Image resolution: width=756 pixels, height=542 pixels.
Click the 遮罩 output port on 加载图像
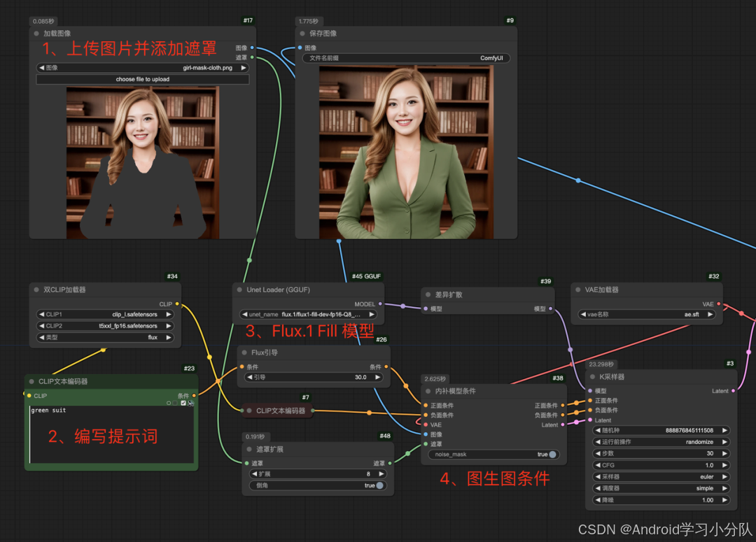pyautogui.click(x=252, y=57)
